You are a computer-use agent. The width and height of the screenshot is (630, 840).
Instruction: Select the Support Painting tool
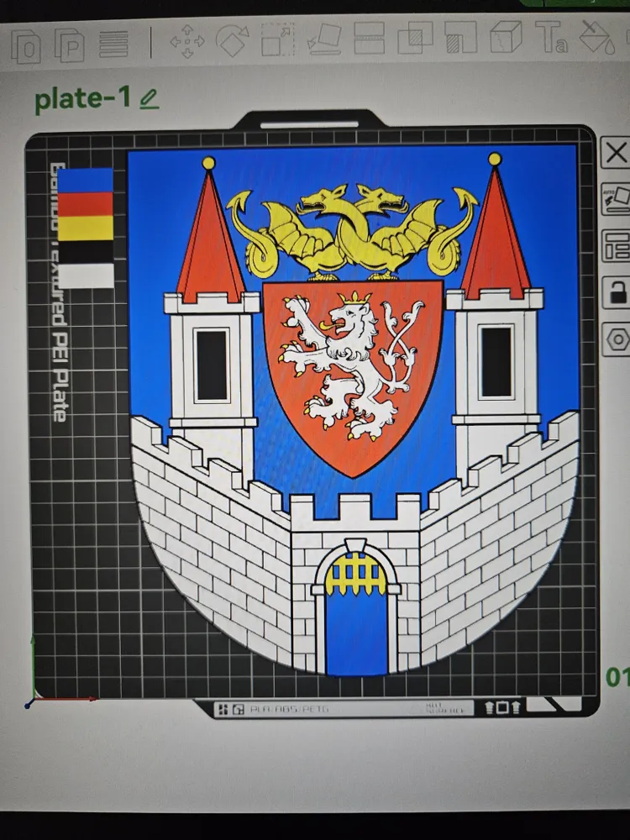(x=460, y=37)
